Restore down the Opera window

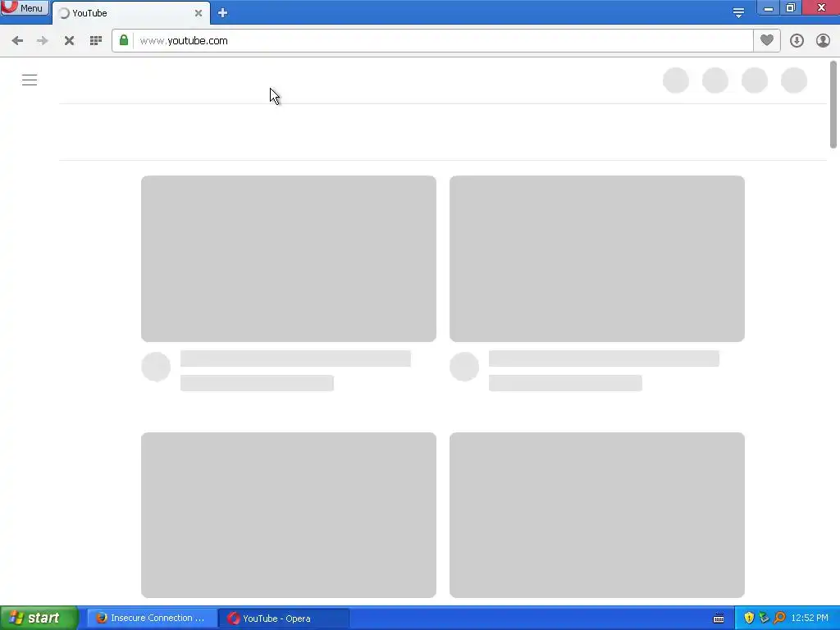coord(791,8)
